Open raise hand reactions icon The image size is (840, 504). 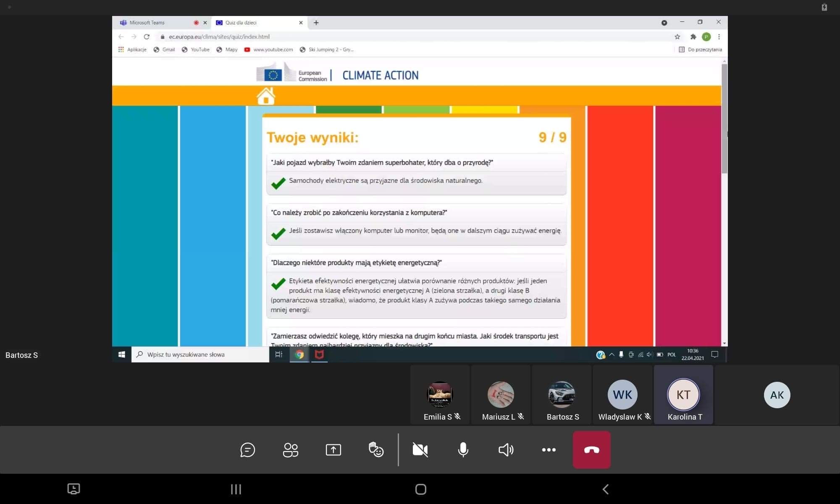click(376, 450)
